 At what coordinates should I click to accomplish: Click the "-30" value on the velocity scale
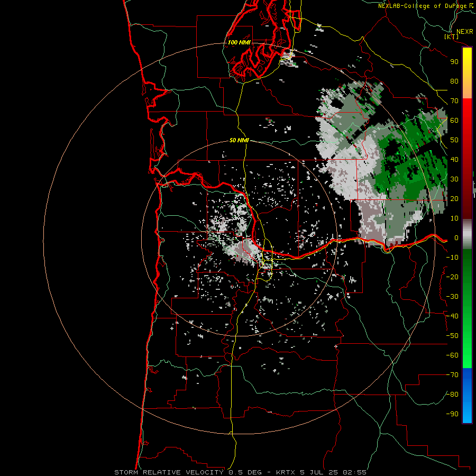tap(452, 297)
